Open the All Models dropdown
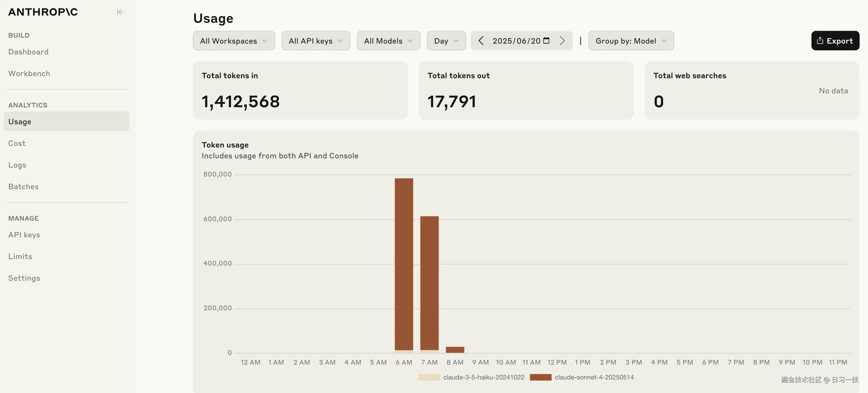This screenshot has height=393, width=868. click(388, 41)
